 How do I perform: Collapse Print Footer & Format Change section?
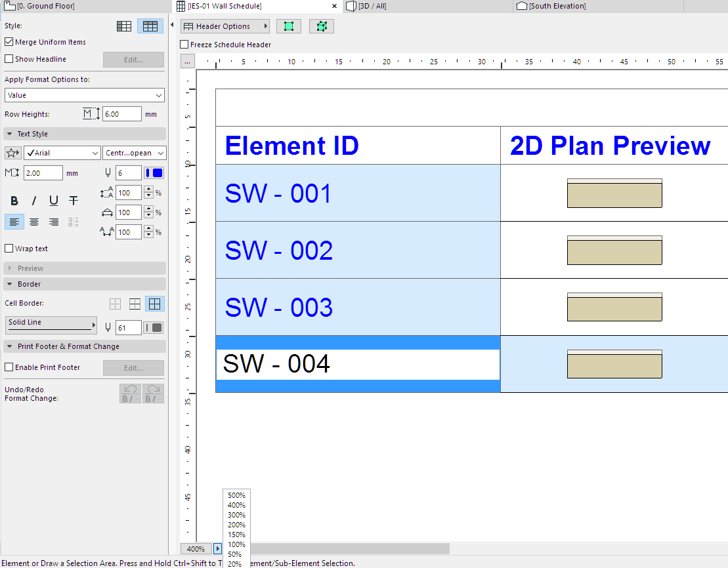pos(9,346)
